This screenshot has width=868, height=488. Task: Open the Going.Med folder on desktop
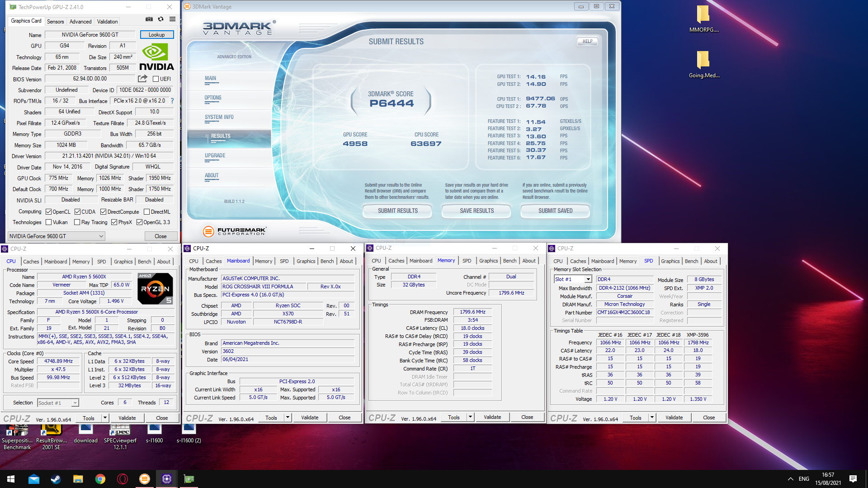coord(703,64)
